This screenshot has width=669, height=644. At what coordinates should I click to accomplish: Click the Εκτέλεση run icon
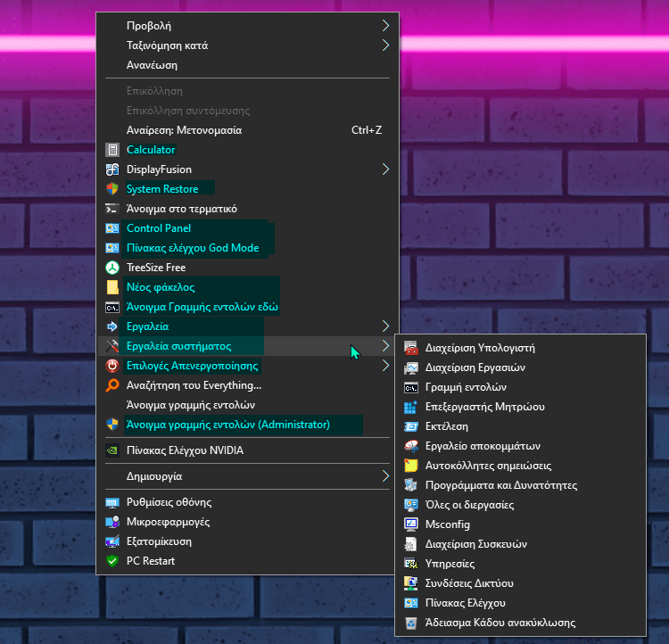(x=411, y=426)
